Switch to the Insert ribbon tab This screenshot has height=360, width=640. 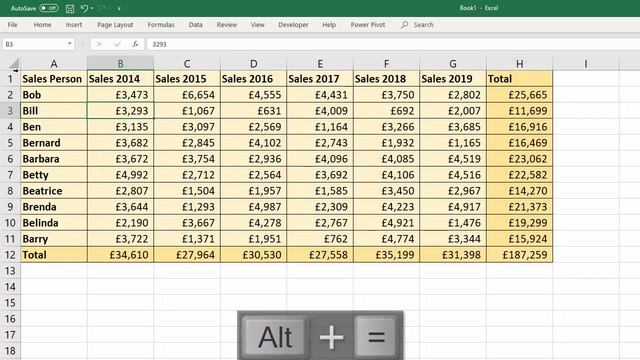(x=74, y=24)
